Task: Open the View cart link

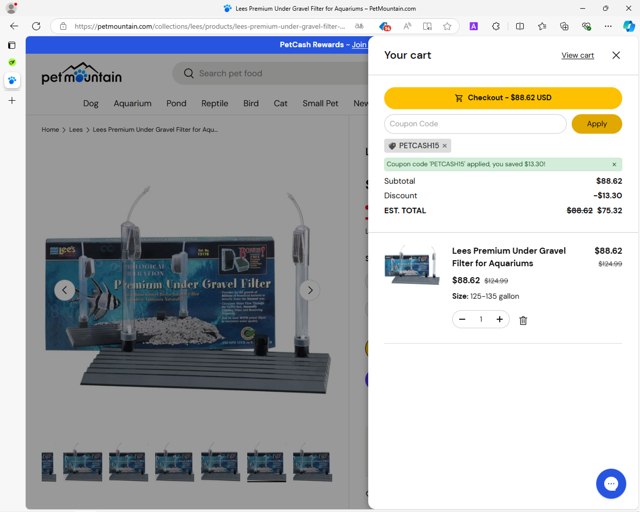Action: click(577, 55)
